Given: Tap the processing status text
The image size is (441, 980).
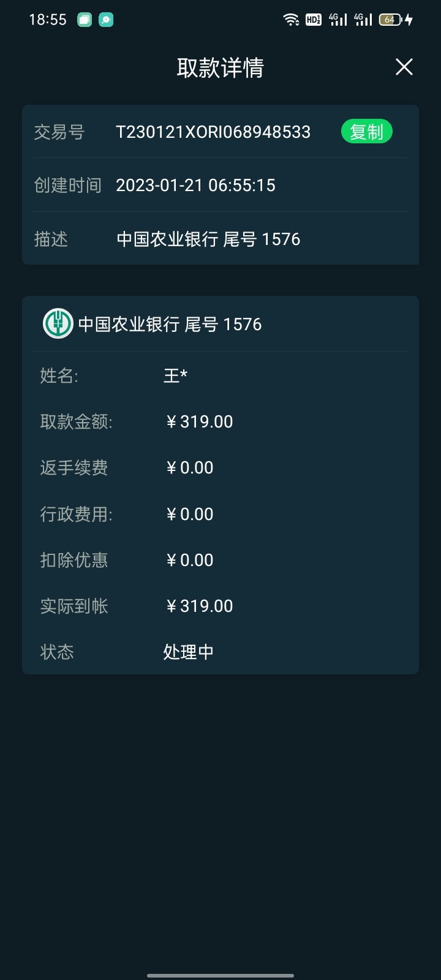Looking at the screenshot, I should coord(188,652).
